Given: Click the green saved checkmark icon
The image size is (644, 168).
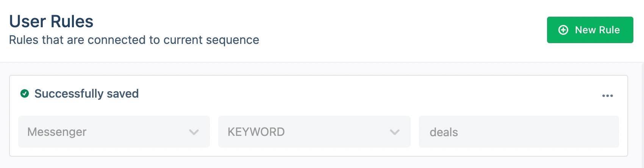Looking at the screenshot, I should [x=25, y=93].
